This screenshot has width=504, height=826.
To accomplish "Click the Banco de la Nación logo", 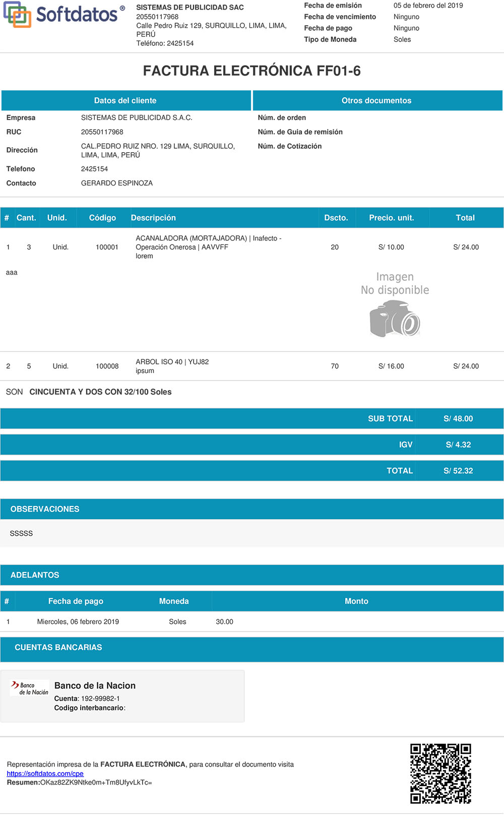I will click(30, 688).
